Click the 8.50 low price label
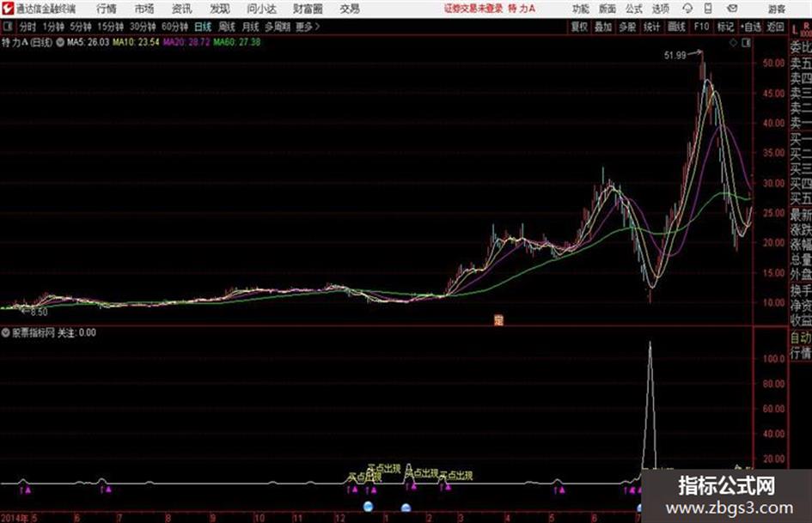The height and width of the screenshot is (523, 812). click(39, 313)
